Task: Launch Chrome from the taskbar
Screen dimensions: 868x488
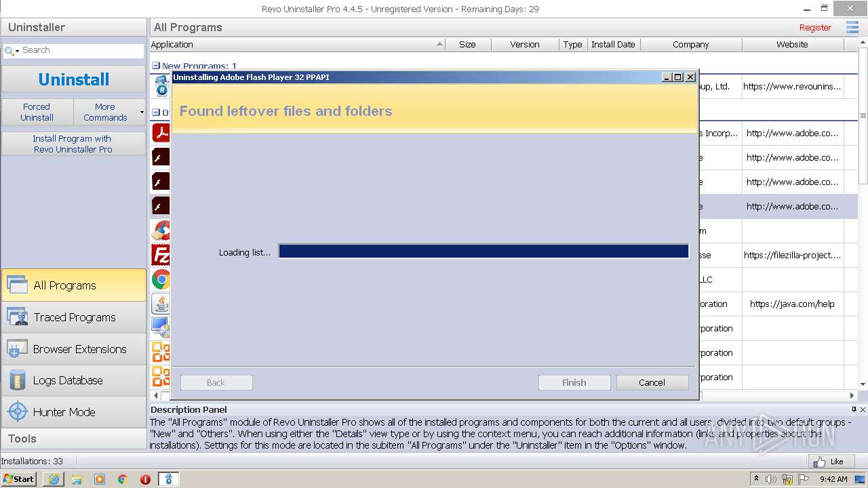Action: pos(123,479)
